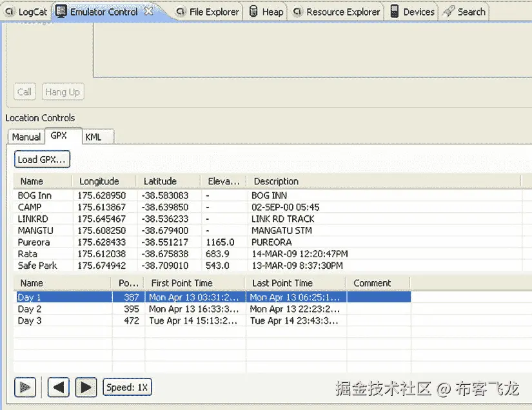
Task: Select the Pureora waypoint row
Action: tap(268, 242)
